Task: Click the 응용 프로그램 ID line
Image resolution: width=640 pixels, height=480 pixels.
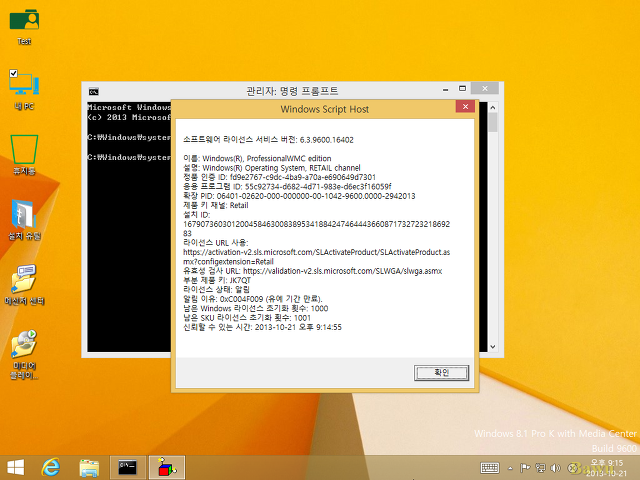Action: point(287,187)
